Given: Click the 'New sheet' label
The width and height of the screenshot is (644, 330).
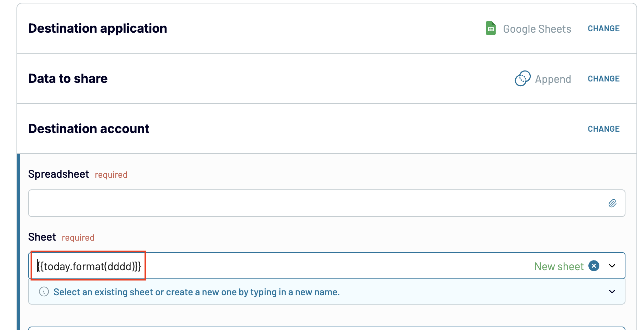Looking at the screenshot, I should (559, 266).
